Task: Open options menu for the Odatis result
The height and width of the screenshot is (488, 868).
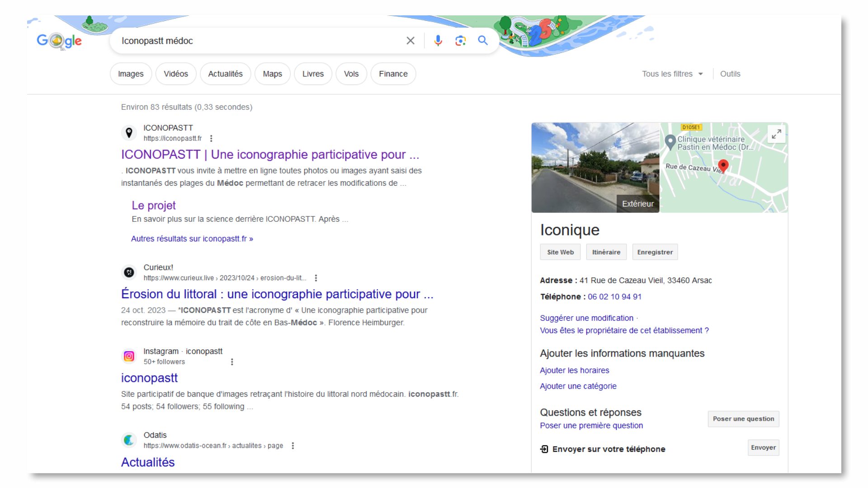Action: [x=293, y=446]
